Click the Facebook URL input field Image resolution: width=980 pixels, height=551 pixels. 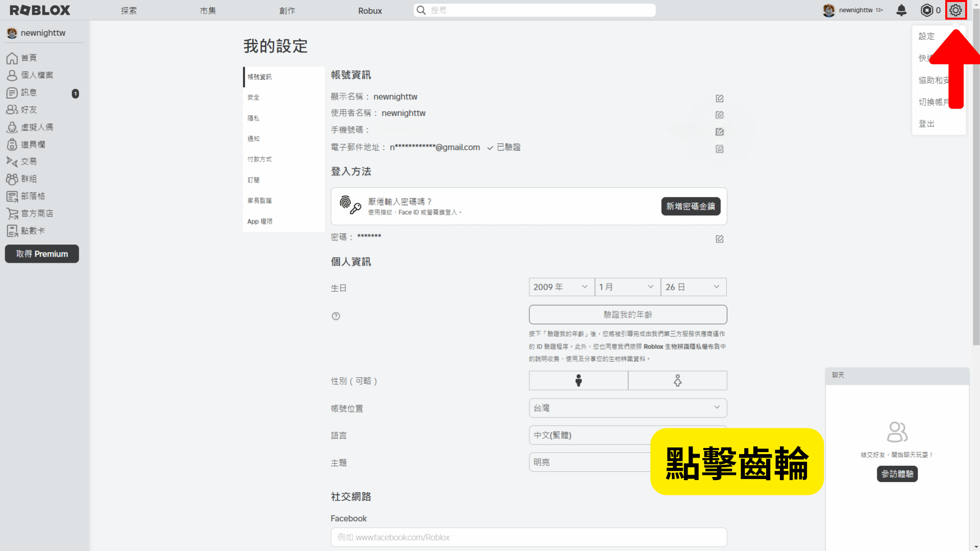529,537
